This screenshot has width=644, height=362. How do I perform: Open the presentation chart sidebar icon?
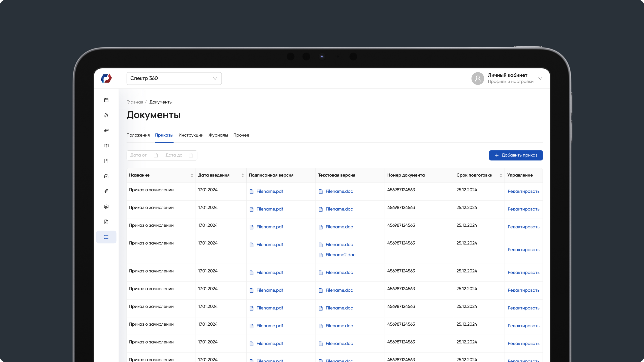click(106, 207)
